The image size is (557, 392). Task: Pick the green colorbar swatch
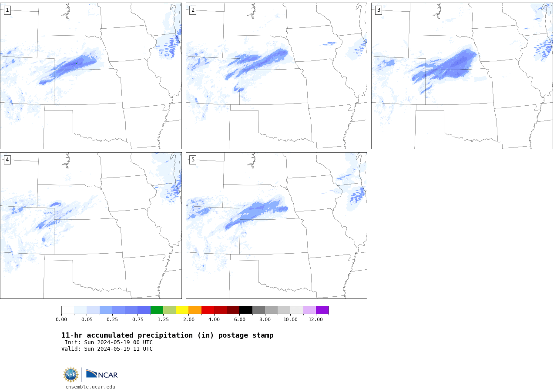[157, 310]
